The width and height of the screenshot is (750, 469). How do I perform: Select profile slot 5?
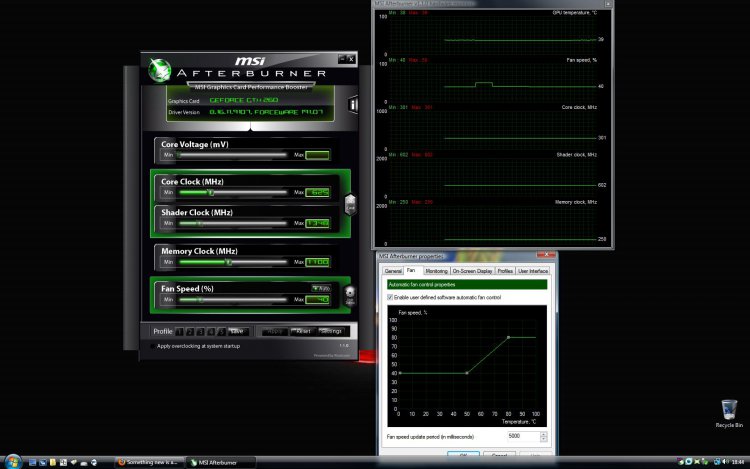[221, 331]
